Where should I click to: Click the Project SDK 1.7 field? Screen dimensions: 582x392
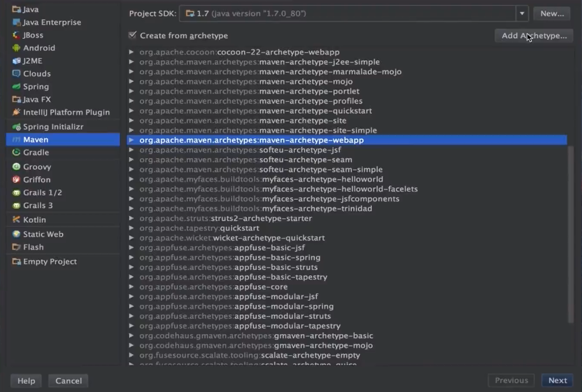[x=348, y=14]
